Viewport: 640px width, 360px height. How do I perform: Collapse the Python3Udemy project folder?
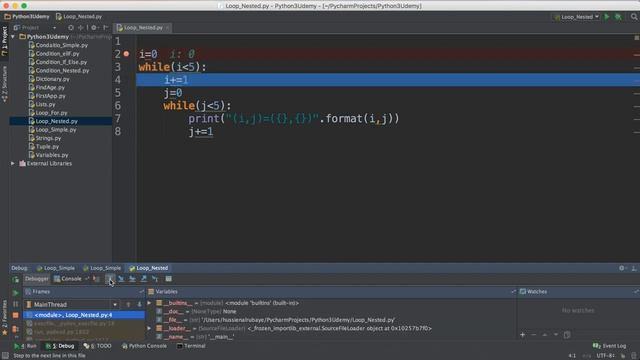pos(13,37)
